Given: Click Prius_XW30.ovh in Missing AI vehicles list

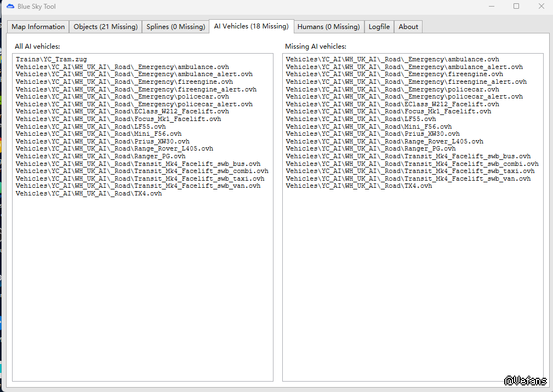Looking at the screenshot, I should coord(373,134).
